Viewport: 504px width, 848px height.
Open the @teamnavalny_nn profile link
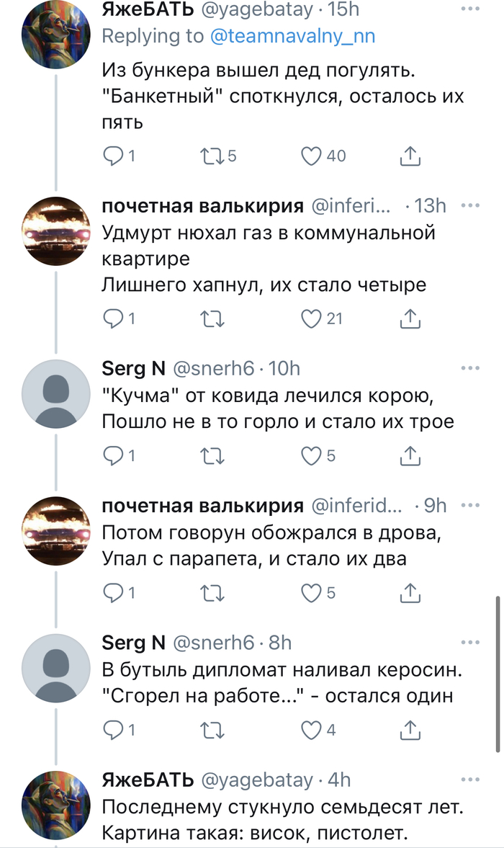point(292,36)
